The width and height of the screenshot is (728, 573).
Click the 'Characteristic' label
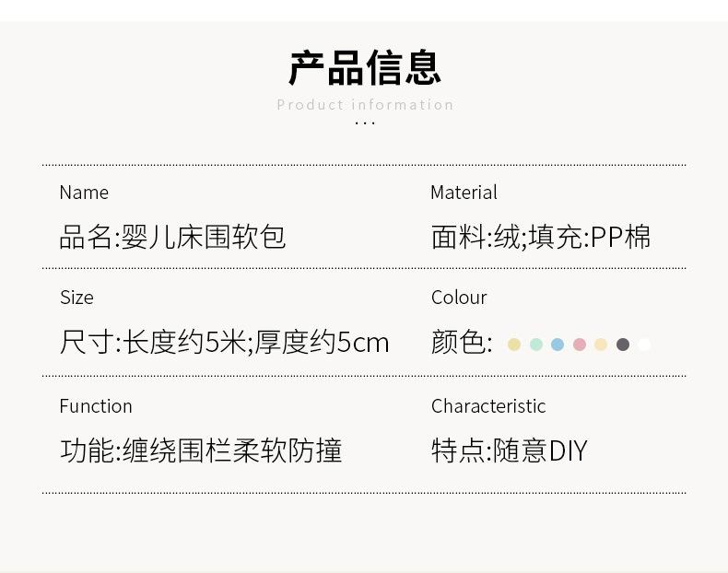click(x=488, y=406)
